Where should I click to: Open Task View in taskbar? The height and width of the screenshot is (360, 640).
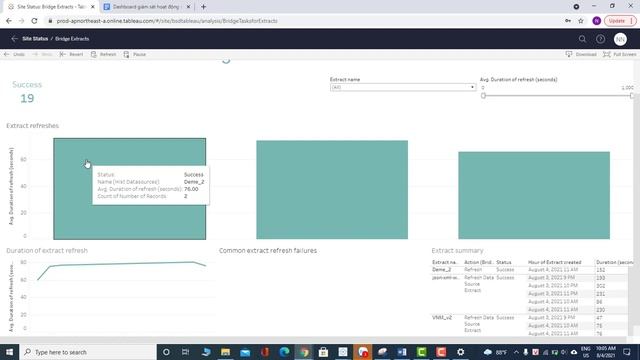click(x=185, y=352)
